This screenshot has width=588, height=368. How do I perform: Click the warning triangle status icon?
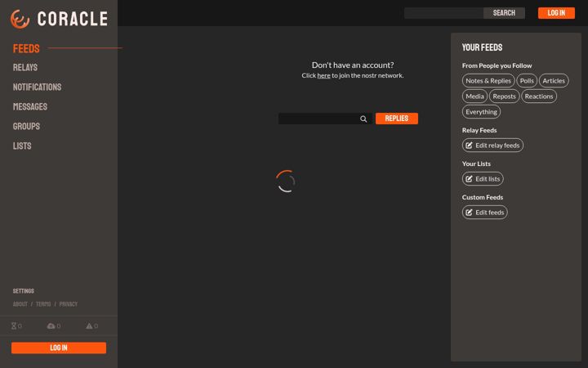(x=89, y=326)
